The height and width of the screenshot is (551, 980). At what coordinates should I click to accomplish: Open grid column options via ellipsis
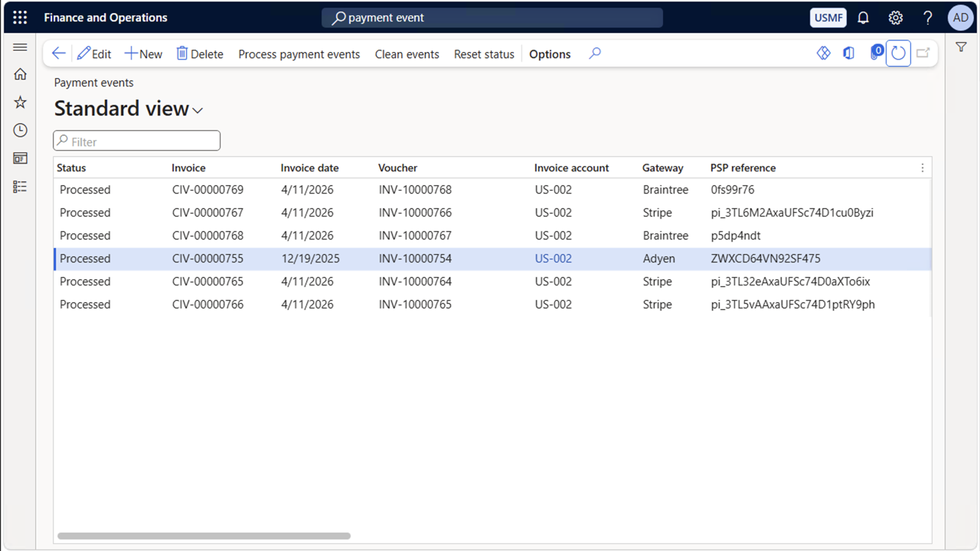(x=922, y=168)
